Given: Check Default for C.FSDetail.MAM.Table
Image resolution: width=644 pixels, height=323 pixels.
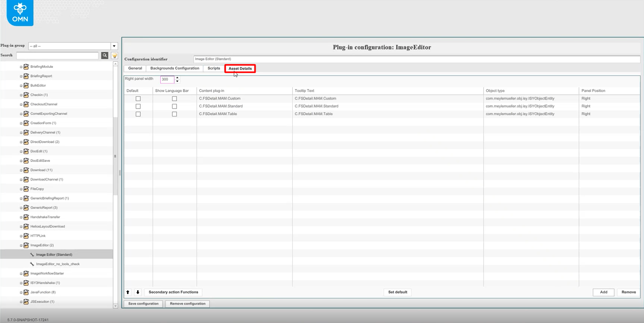Looking at the screenshot, I should 138,114.
